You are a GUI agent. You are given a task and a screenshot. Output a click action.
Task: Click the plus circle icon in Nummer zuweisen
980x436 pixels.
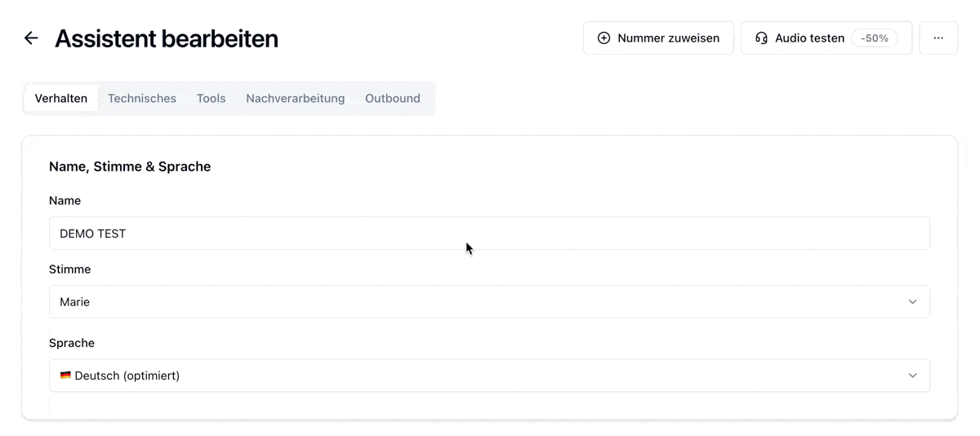[x=604, y=38]
